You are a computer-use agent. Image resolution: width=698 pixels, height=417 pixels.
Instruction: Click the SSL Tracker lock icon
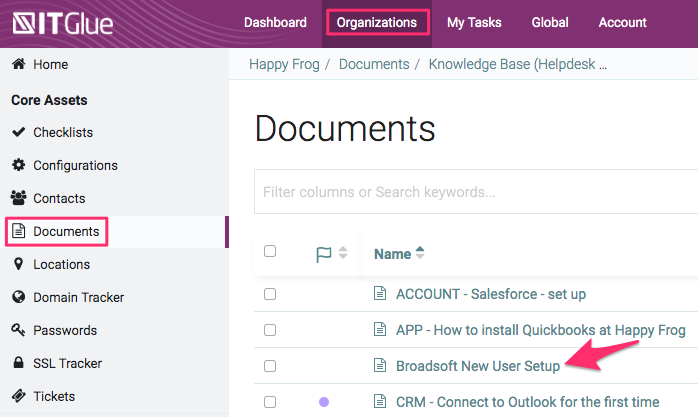pyautogui.click(x=18, y=363)
